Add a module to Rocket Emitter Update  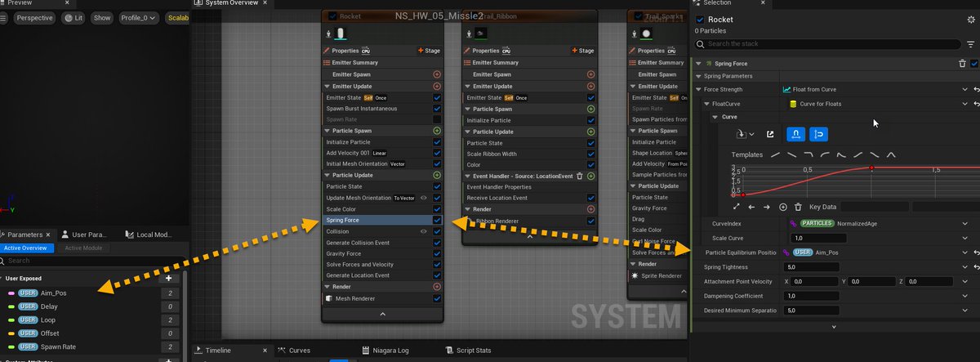436,86
